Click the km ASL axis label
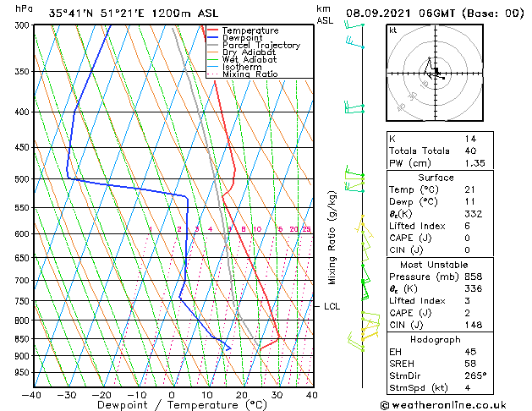This screenshot has height=411, width=532. (x=325, y=14)
